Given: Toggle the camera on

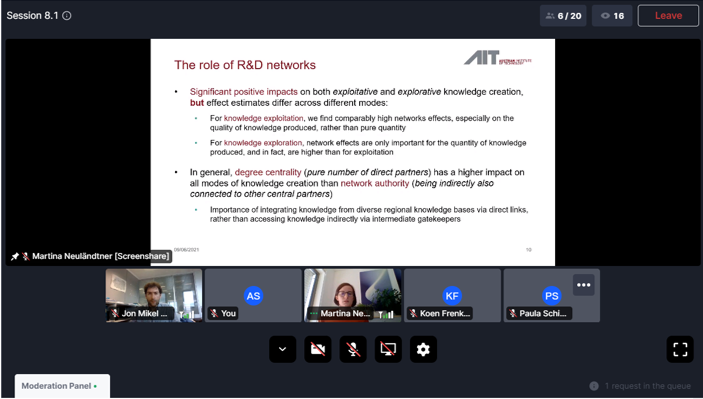Looking at the screenshot, I should 318,349.
